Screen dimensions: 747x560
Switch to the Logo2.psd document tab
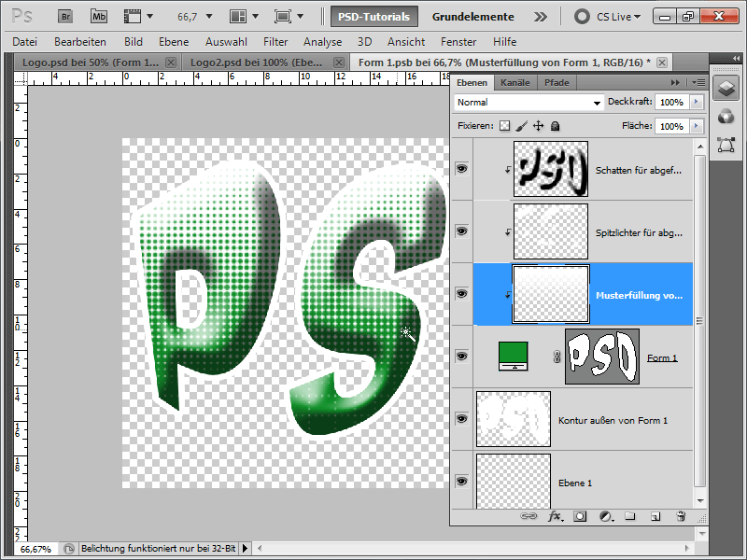[256, 63]
